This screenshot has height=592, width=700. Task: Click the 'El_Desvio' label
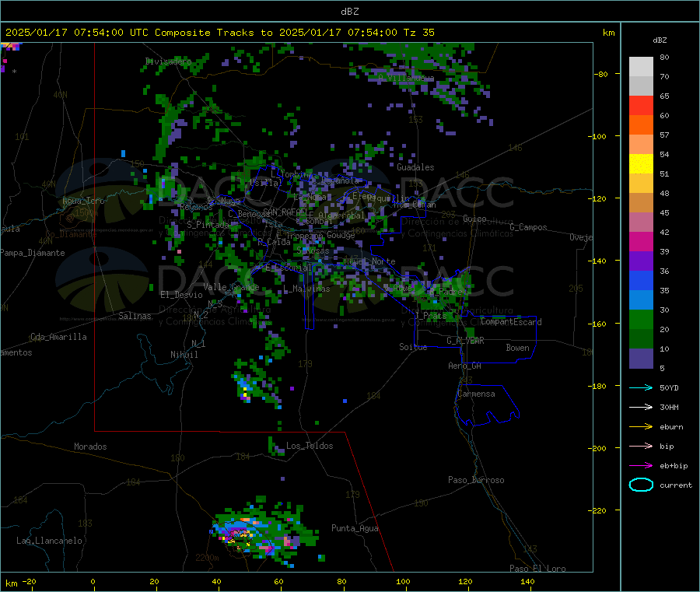pos(181,295)
